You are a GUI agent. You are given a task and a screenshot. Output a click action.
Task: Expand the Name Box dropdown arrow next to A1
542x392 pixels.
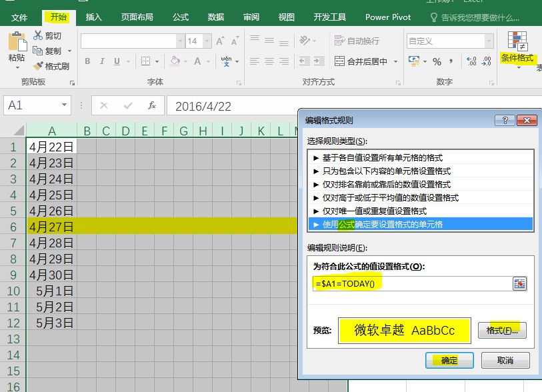coord(64,105)
